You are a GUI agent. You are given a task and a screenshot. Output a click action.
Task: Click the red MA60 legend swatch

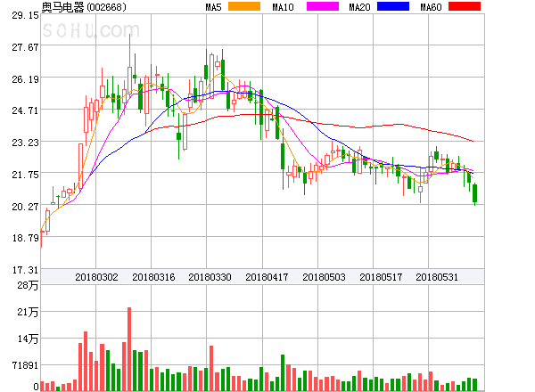465,6
